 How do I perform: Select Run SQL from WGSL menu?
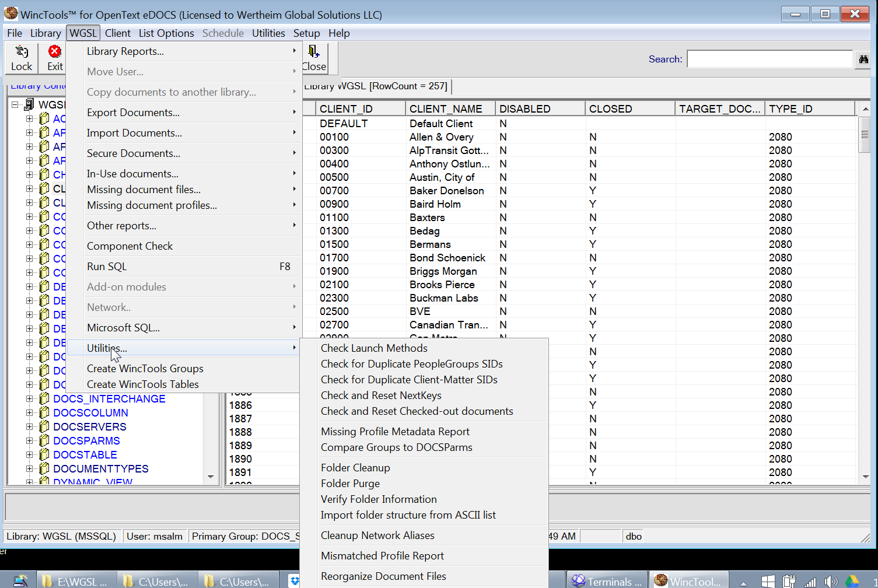click(x=184, y=267)
